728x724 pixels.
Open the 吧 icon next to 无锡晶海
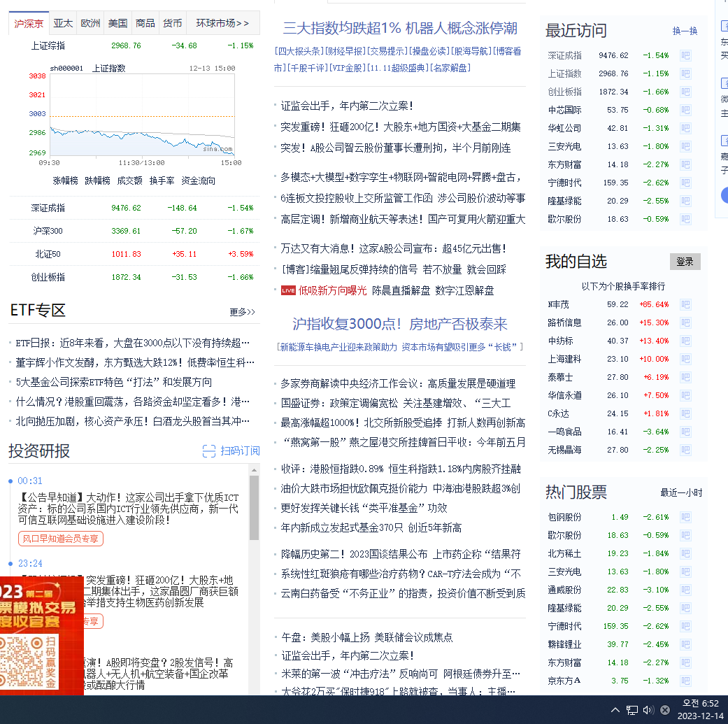click(x=685, y=450)
